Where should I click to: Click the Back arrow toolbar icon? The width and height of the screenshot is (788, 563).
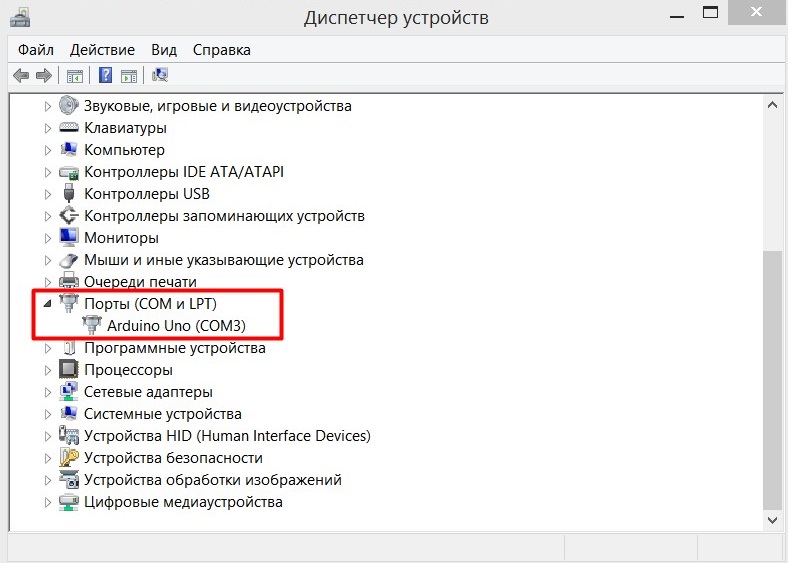tap(21, 76)
